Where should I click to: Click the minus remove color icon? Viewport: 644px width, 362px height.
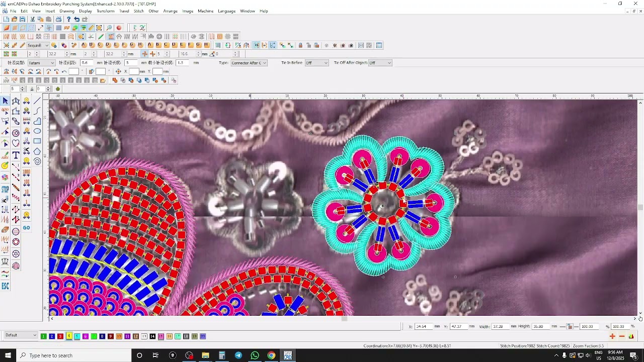622,336
